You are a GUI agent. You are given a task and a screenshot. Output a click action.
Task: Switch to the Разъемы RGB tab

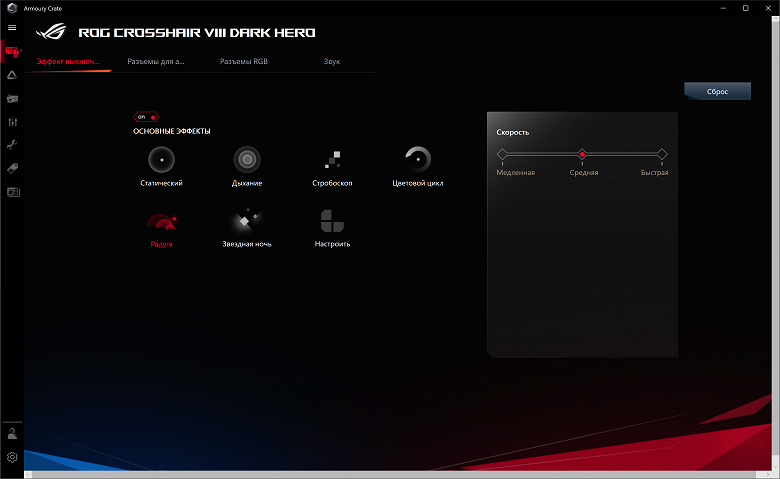pos(244,62)
